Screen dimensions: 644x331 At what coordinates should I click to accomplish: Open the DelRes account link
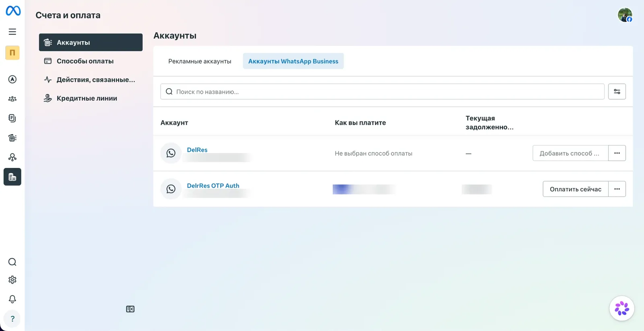[197, 150]
